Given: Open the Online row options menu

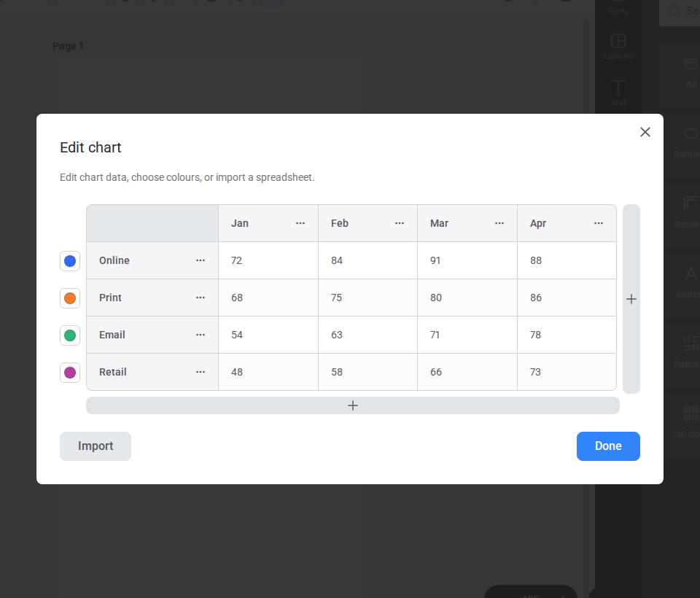Looking at the screenshot, I should click(201, 260).
